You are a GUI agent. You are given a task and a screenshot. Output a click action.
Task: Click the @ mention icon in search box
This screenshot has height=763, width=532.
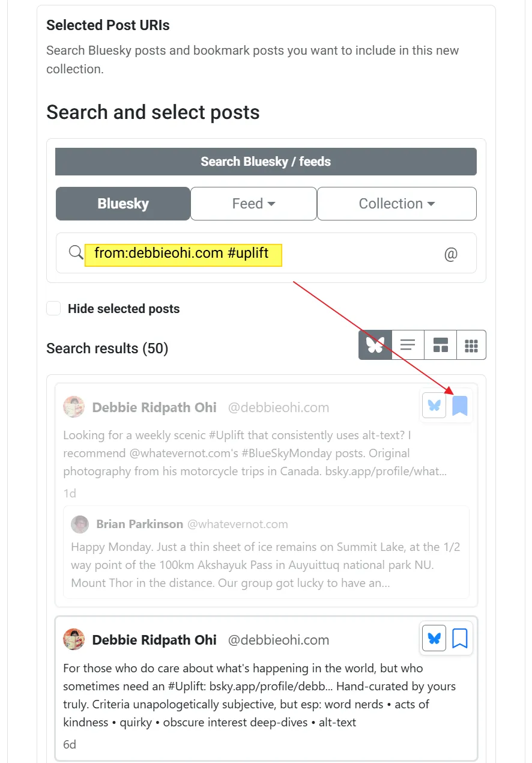click(x=450, y=254)
